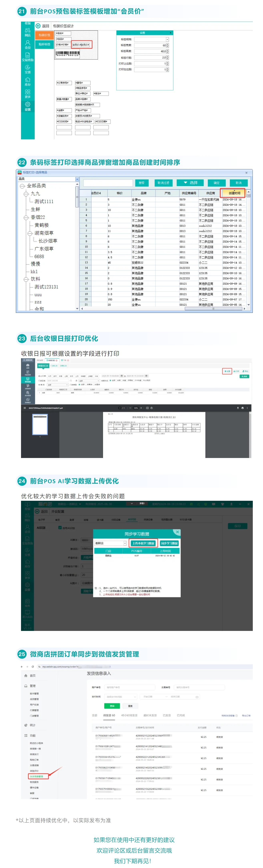263x868 pixels.
Task: Open 交易查询 sidebar icon in the label designer
Action: 28,55
